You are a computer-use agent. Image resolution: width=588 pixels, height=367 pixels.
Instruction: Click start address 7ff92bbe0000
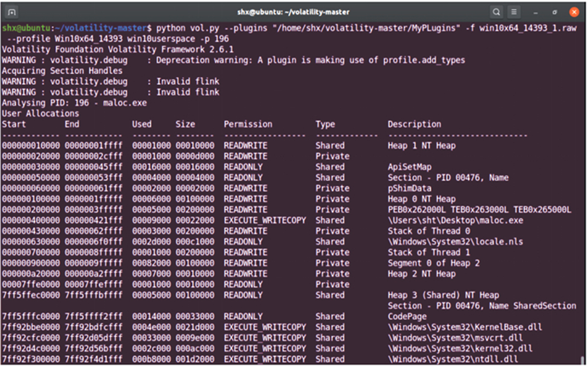(31, 327)
